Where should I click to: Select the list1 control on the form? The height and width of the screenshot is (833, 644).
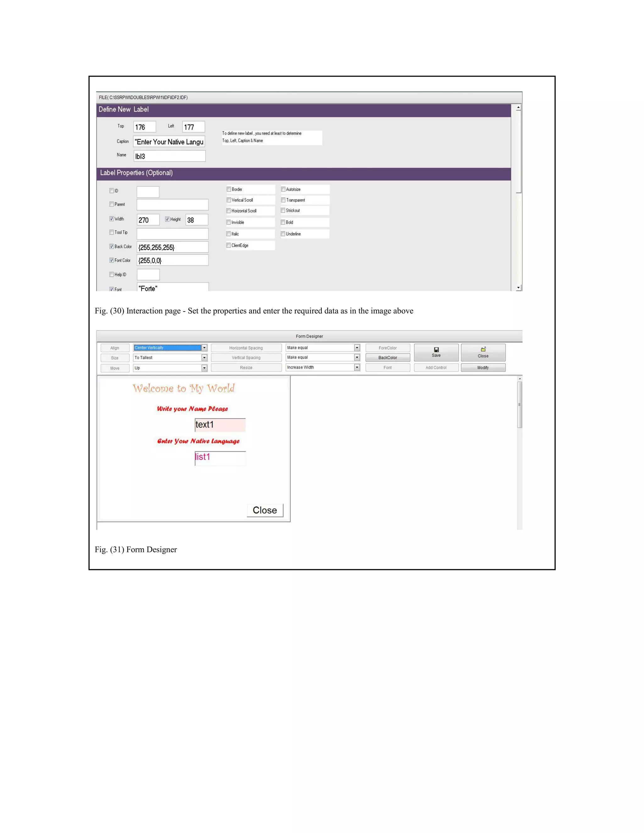[x=220, y=458]
